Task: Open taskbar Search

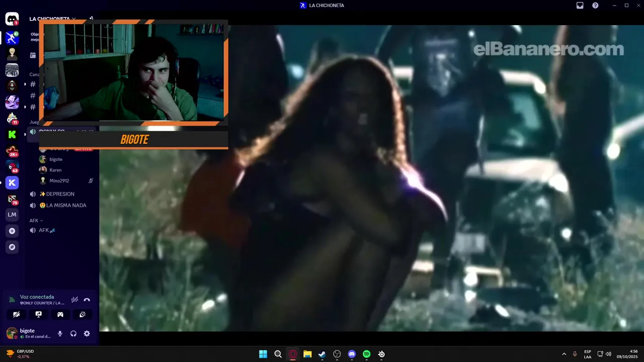Action: [278, 354]
